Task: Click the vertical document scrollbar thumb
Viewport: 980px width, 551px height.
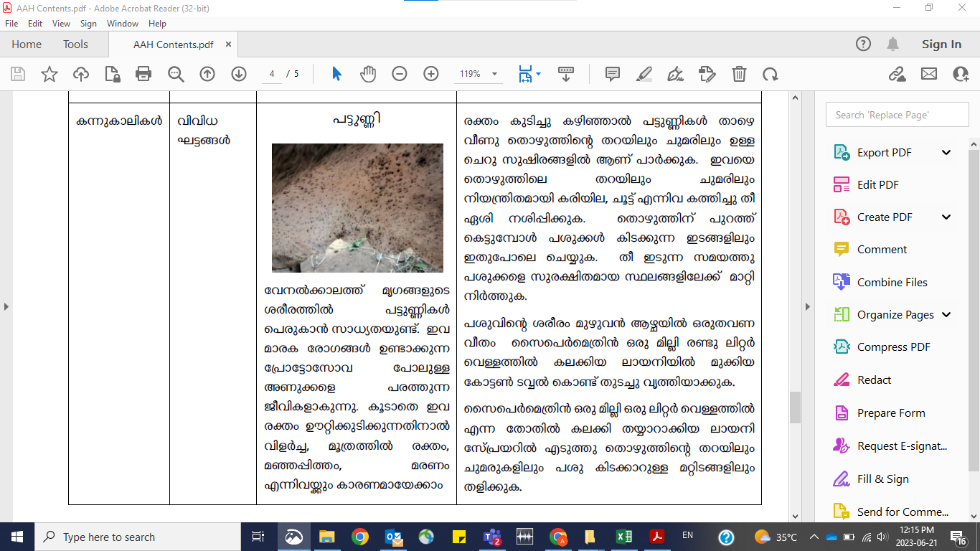Action: pos(795,408)
